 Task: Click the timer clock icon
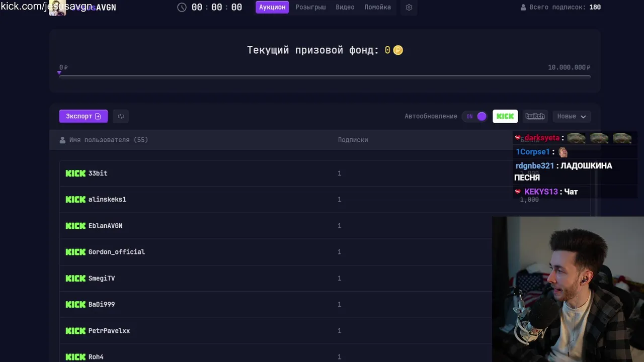182,8
